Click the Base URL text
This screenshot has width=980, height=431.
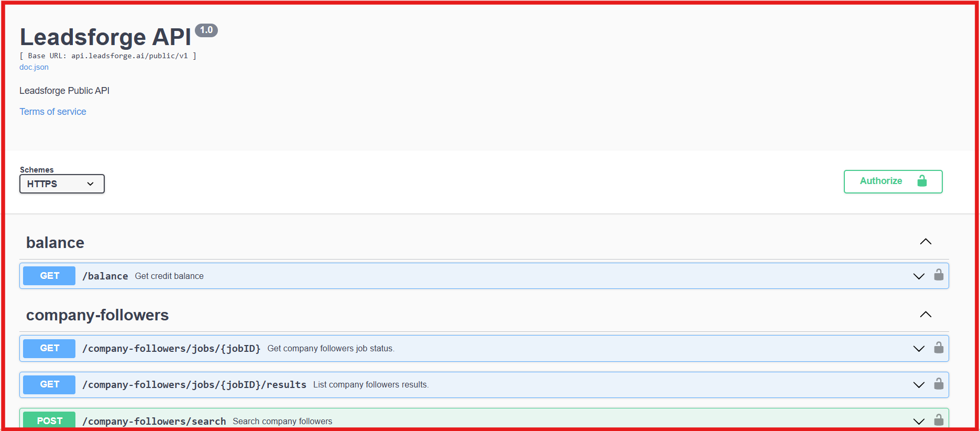(x=108, y=56)
